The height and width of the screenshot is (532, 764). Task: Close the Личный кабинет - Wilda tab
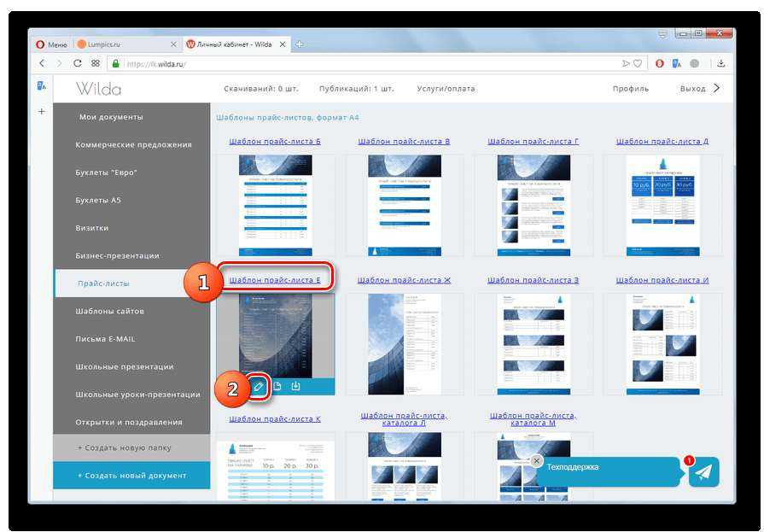[282, 44]
